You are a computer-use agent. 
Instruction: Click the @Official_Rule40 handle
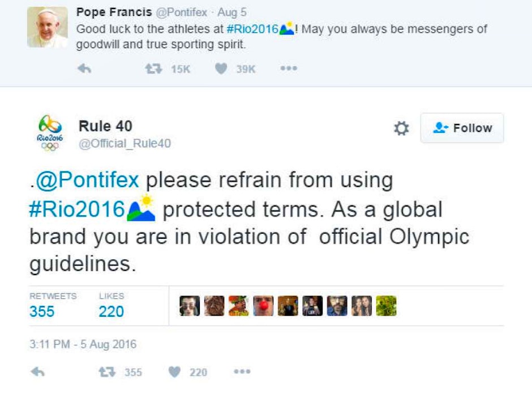pyautogui.click(x=125, y=144)
